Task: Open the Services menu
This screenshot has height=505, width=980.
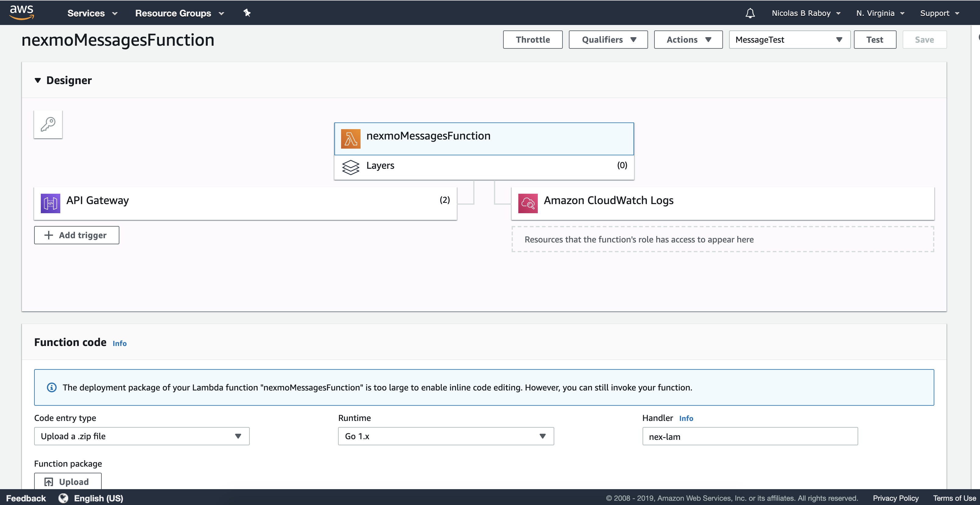Action: point(93,13)
